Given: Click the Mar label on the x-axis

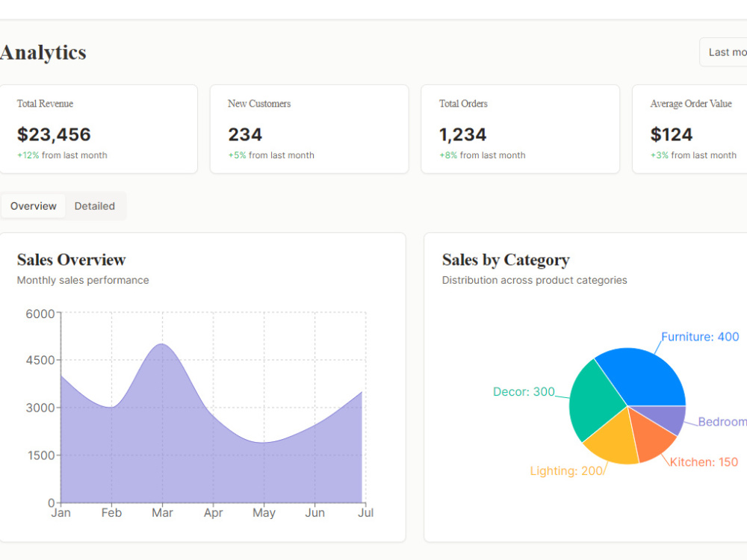Looking at the screenshot, I should point(162,513).
